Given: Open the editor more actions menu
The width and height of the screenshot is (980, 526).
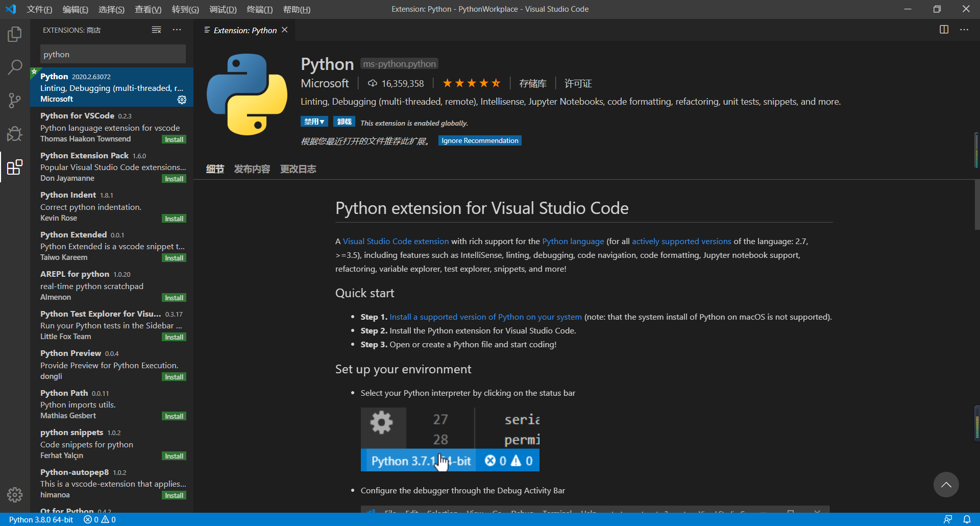Looking at the screenshot, I should [965, 30].
